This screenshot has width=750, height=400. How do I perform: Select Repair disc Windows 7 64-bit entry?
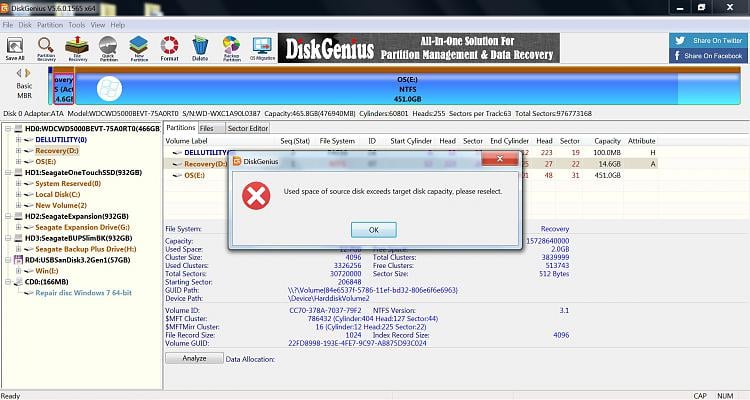click(84, 293)
